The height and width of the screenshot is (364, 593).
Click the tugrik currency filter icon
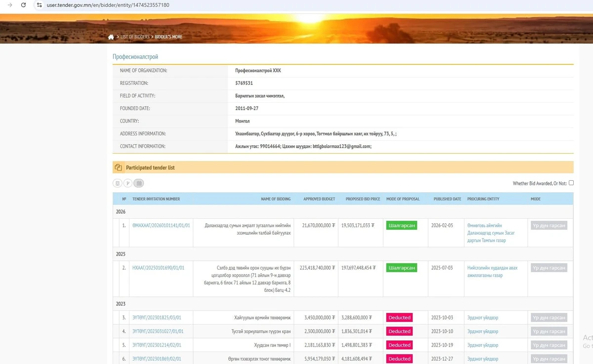[x=127, y=183]
